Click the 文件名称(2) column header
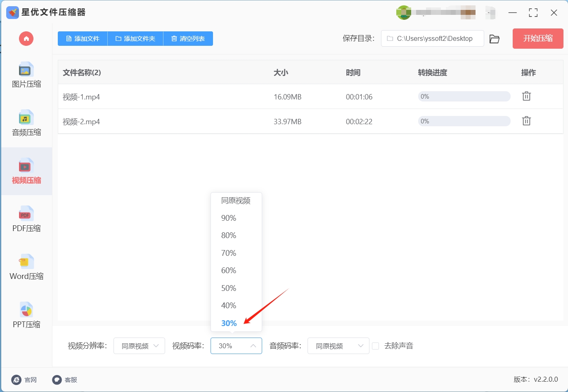This screenshot has width=568, height=392. pyautogui.click(x=82, y=73)
